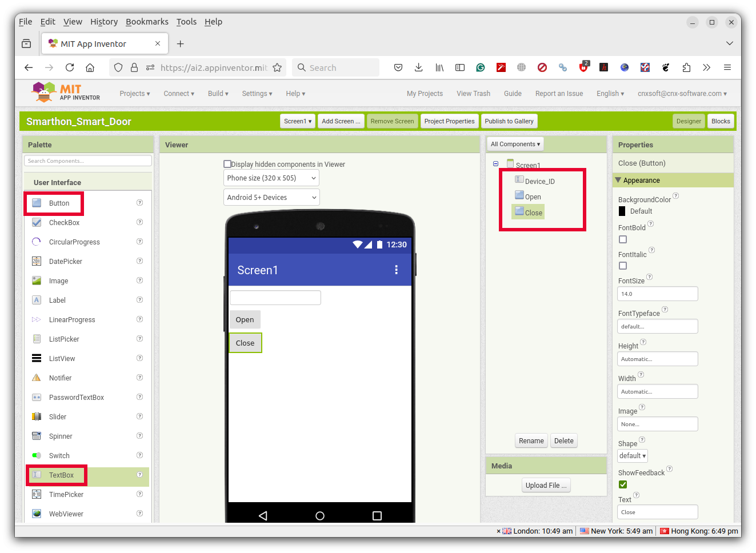Click the phone preview overflow menu dots
The image size is (756, 553).
click(x=397, y=270)
